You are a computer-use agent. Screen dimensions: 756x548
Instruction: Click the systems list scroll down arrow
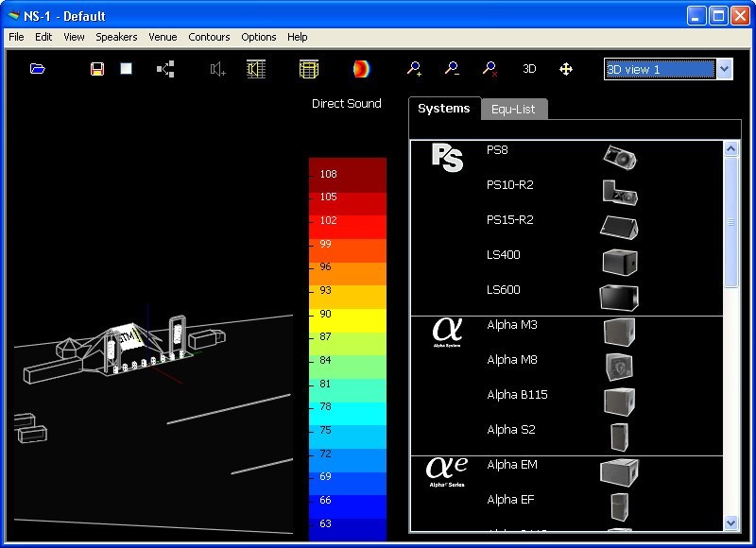(730, 522)
